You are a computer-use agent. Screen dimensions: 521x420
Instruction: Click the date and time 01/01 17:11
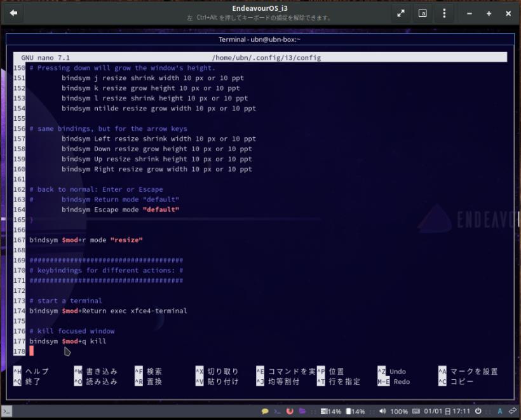point(447,411)
